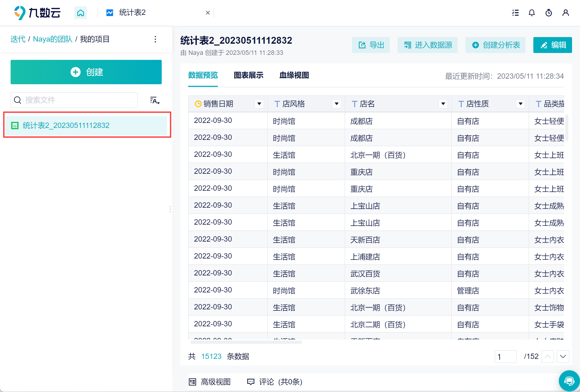Open 高级视图 advanced view
Viewport: 580px width, 392px height.
pos(210,382)
